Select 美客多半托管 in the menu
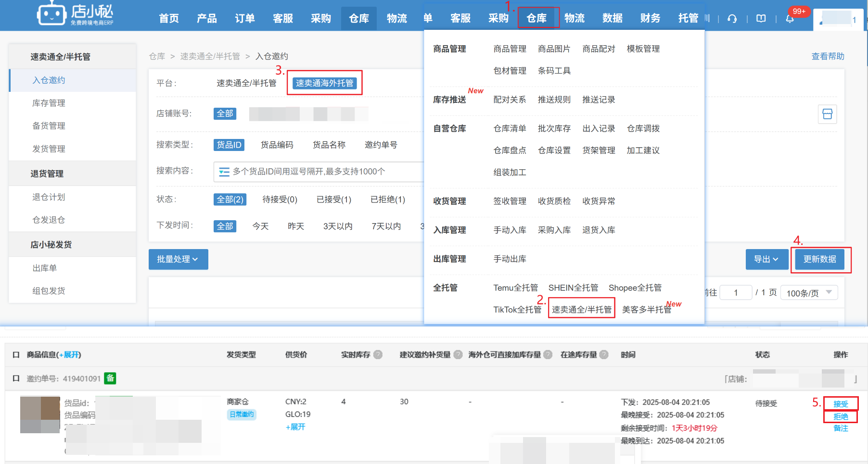The image size is (868, 464). [647, 310]
